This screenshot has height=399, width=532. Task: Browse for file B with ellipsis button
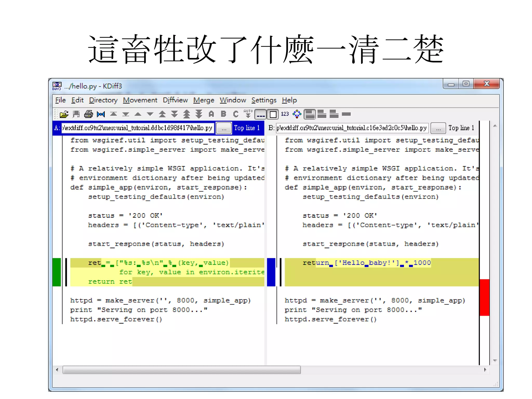tap(438, 128)
